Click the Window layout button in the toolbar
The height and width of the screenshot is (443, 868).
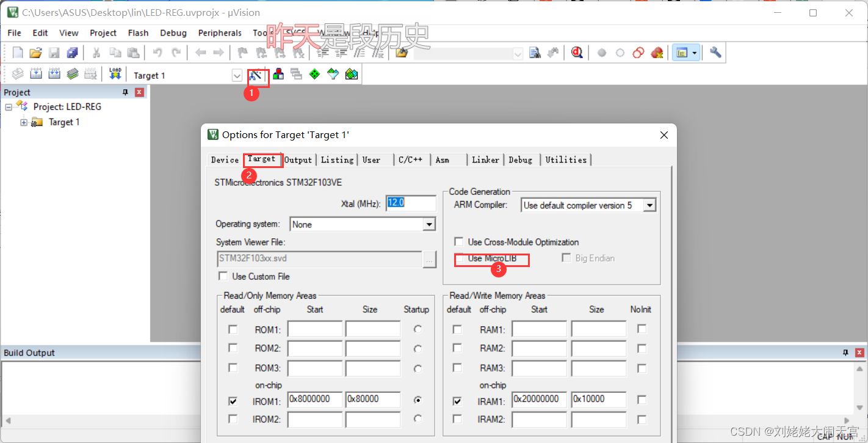[x=681, y=53]
